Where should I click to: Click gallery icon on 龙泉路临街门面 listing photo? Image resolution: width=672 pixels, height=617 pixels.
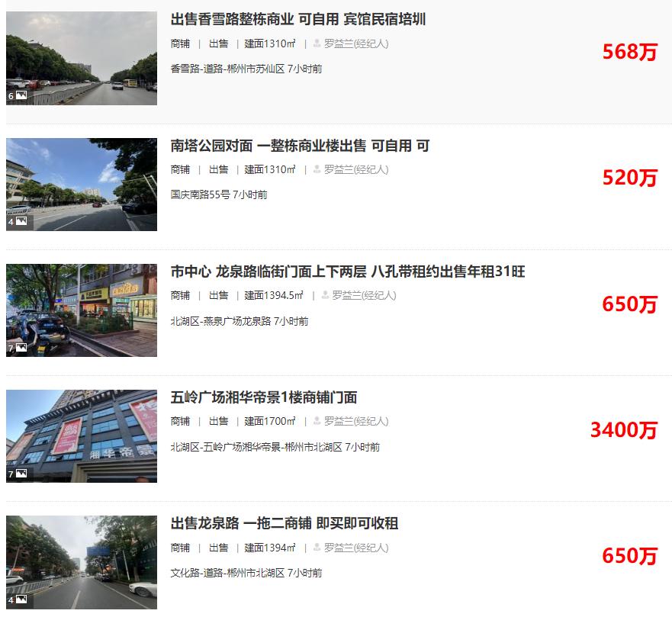(x=21, y=347)
